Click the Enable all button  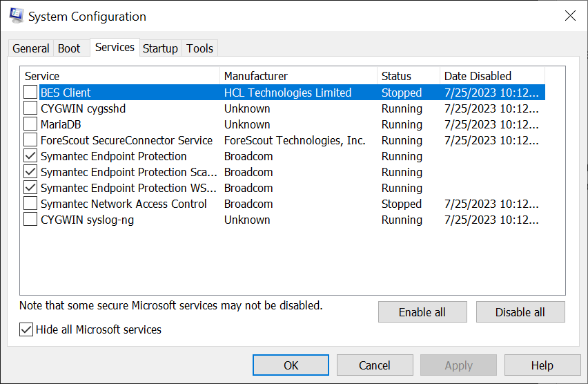point(422,312)
